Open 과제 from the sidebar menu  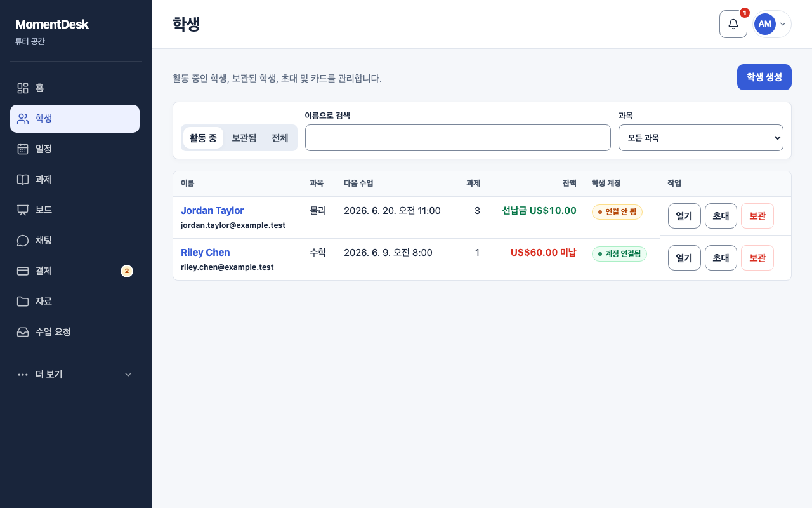tap(75, 180)
